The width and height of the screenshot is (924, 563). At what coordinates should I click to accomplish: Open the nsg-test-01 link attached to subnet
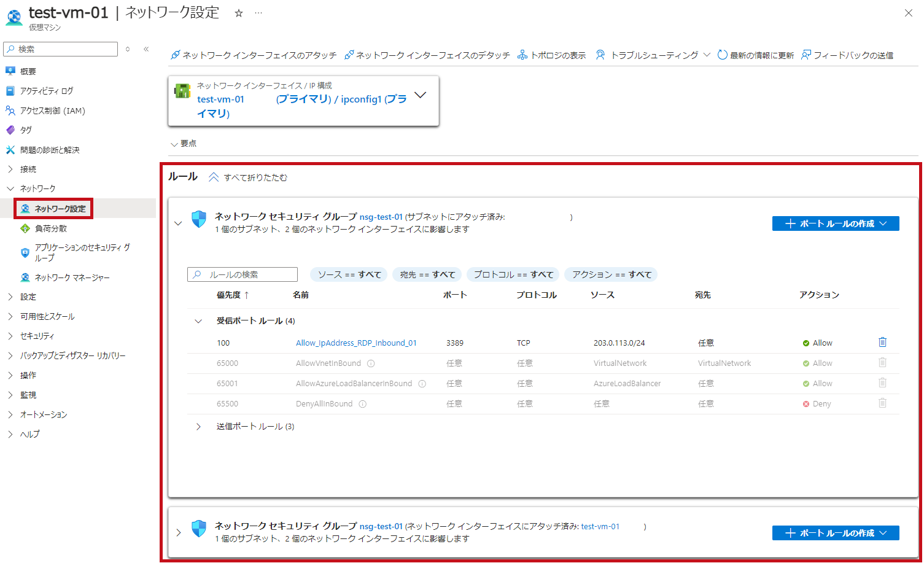pos(381,217)
